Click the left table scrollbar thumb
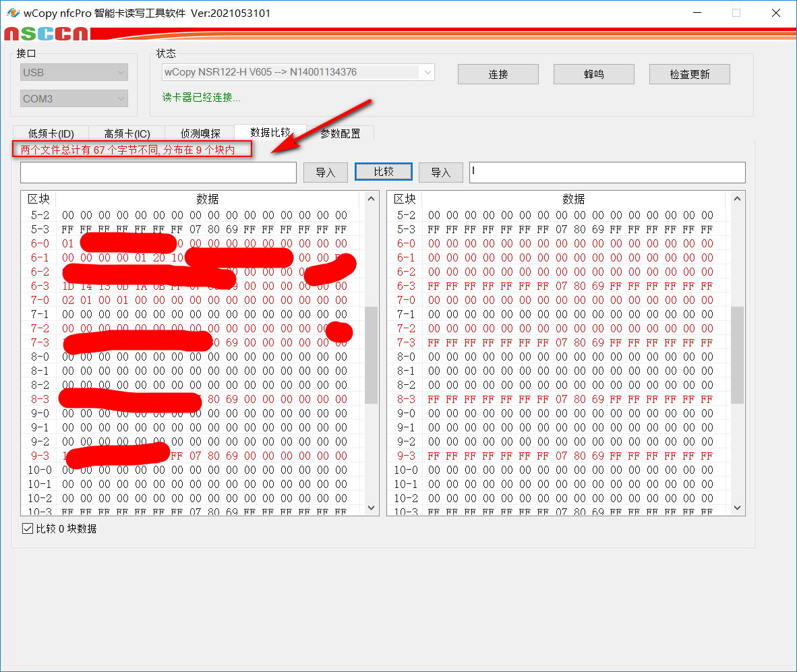Viewport: 797px width, 672px height. click(372, 355)
